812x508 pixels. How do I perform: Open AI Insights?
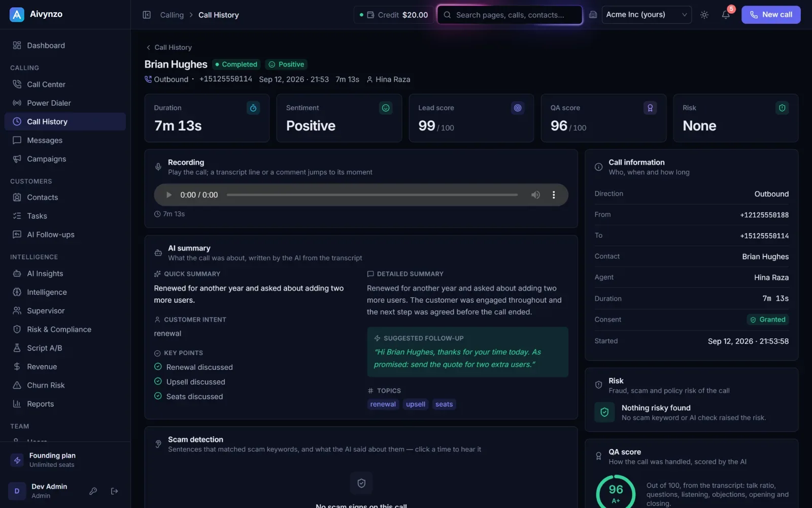(x=65, y=273)
